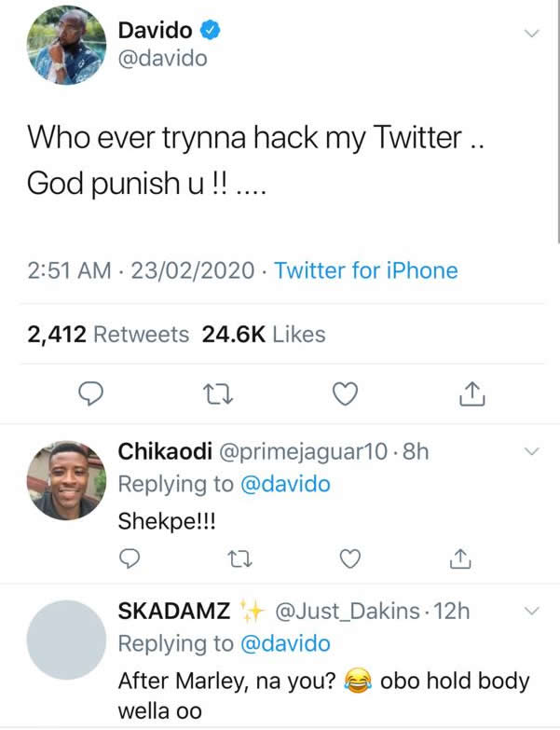
Task: Expand options chevron on SKADAMZ's reply
Action: (x=532, y=612)
